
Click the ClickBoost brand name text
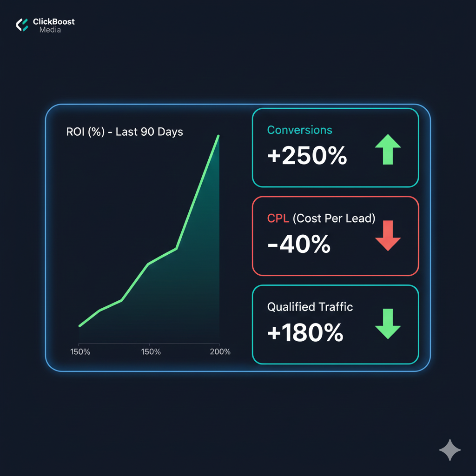point(54,22)
